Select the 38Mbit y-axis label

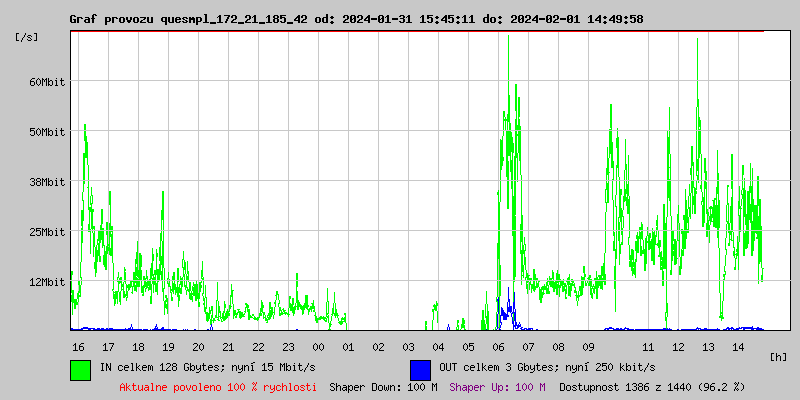coord(47,182)
